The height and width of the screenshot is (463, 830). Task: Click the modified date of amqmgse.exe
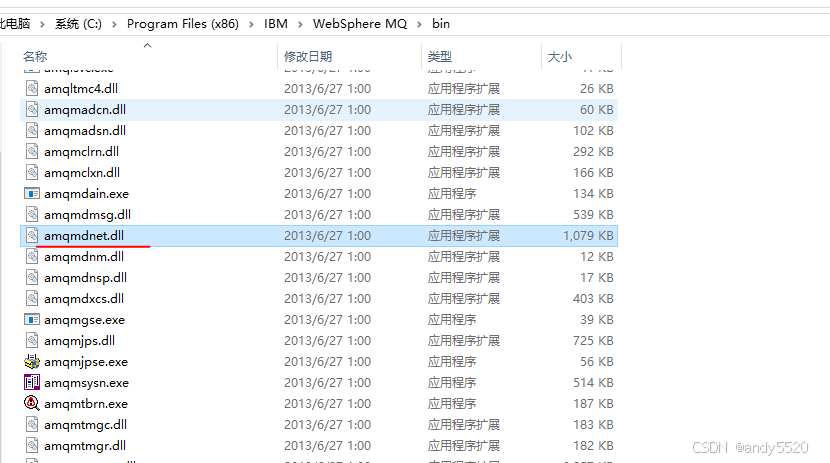tap(327, 320)
